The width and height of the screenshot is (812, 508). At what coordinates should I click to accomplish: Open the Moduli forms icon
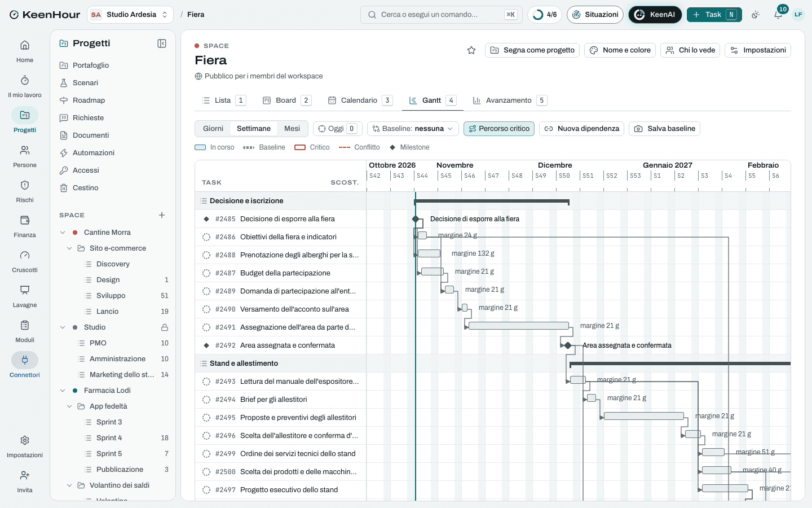point(25,325)
